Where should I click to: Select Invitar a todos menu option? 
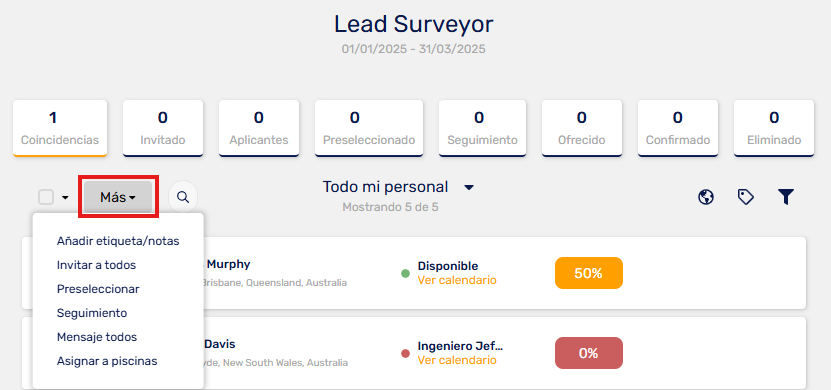(x=96, y=265)
